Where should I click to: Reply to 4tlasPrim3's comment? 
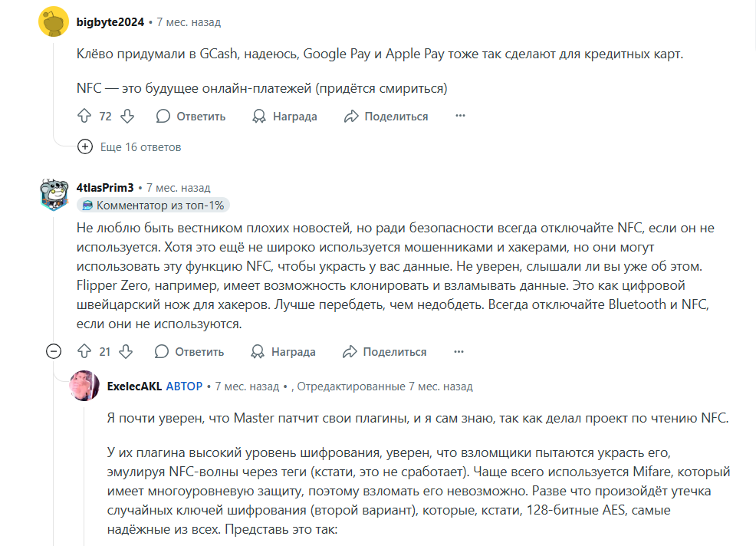tap(189, 352)
